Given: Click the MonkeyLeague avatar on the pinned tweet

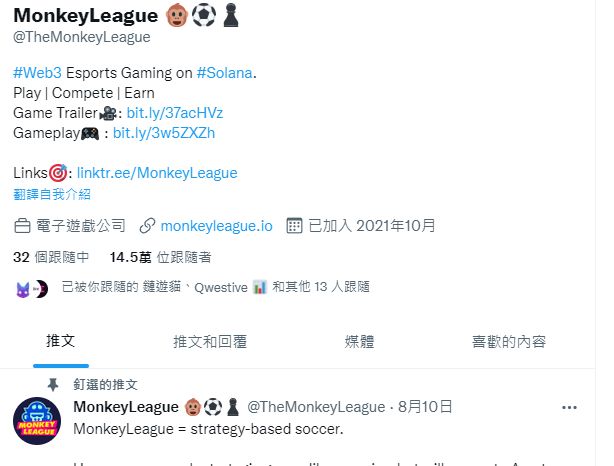Looking at the screenshot, I should pyautogui.click(x=37, y=421).
